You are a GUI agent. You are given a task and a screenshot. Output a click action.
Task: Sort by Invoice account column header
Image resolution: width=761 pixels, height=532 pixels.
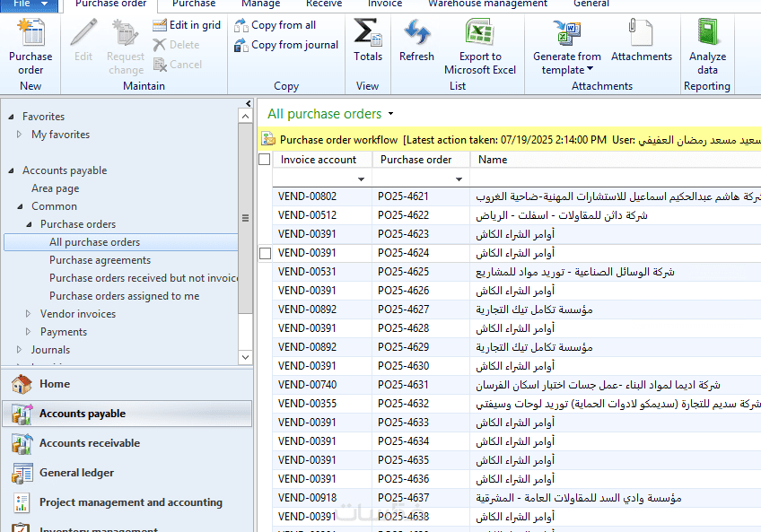[x=322, y=160]
